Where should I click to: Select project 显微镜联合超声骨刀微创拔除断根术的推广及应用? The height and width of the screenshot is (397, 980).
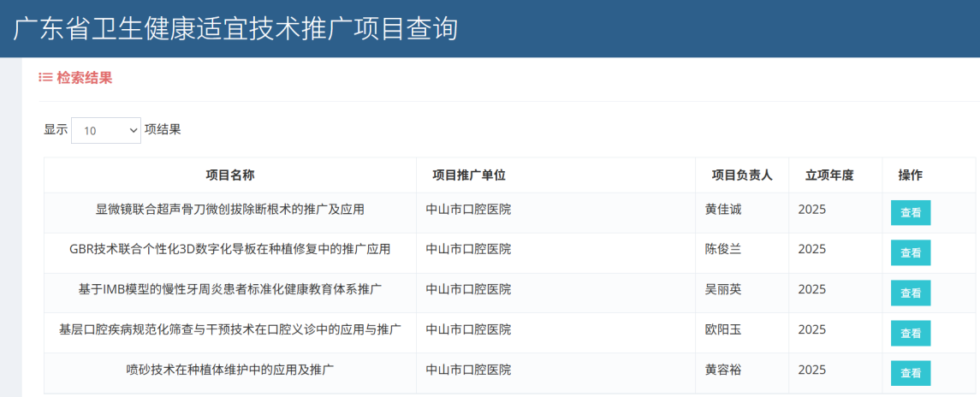(x=229, y=210)
